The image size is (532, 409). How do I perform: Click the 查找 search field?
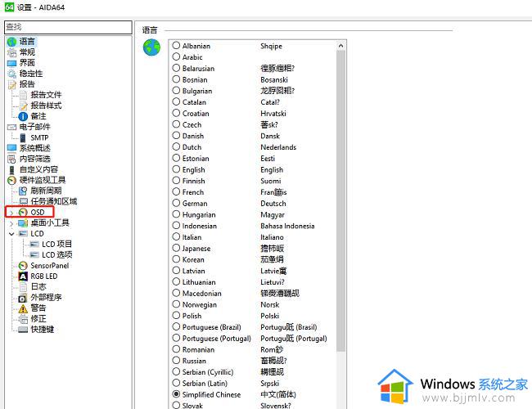tap(68, 27)
